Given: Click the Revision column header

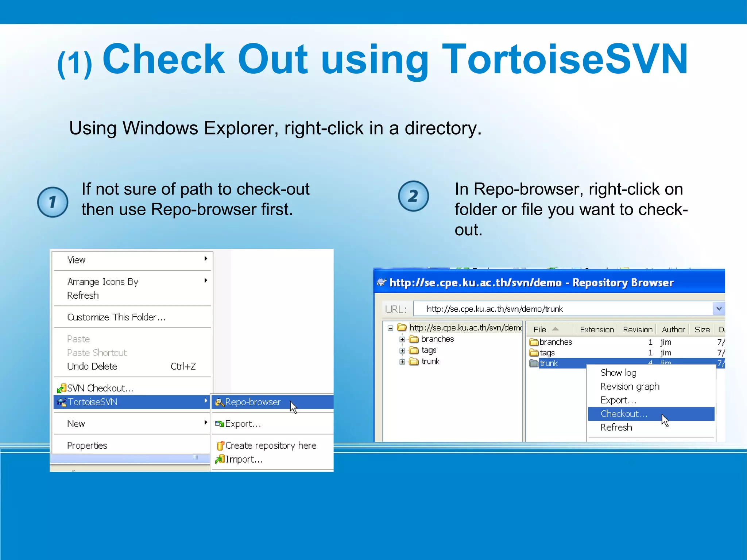Looking at the screenshot, I should pyautogui.click(x=637, y=329).
